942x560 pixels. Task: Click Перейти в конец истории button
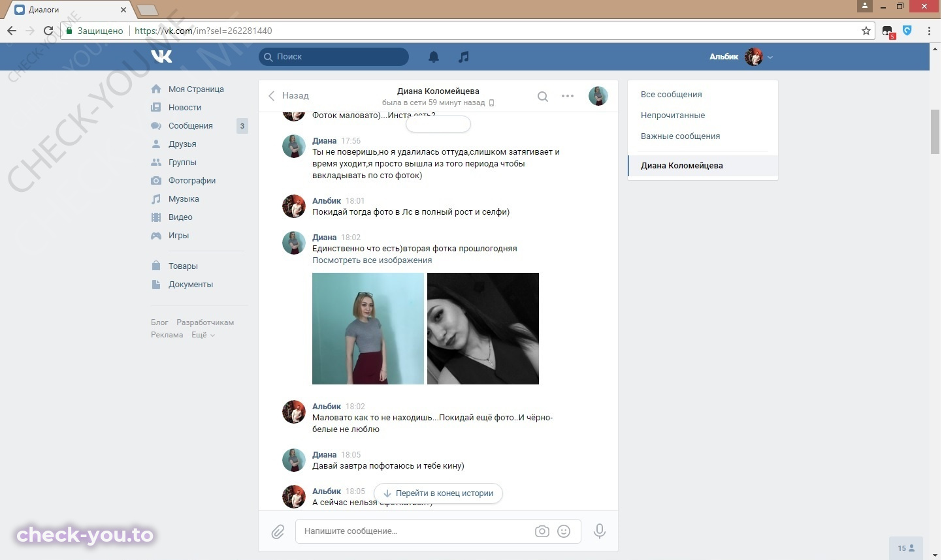[438, 493]
